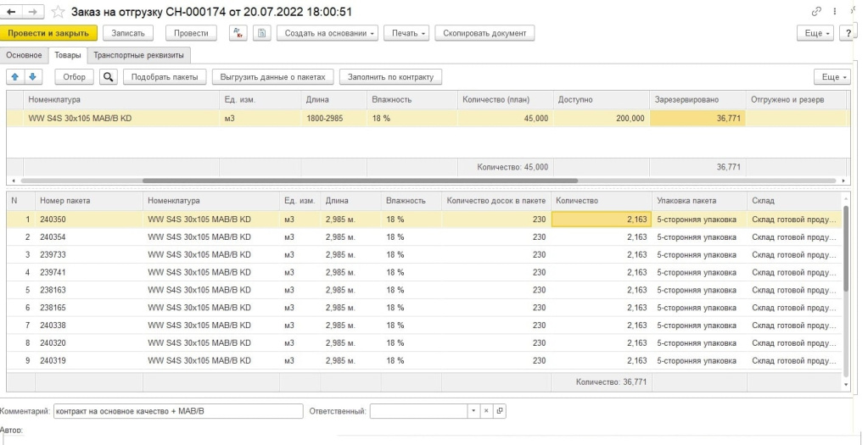868x445 pixels.
Task: Click the Номер пакета column header
Action: (x=88, y=201)
